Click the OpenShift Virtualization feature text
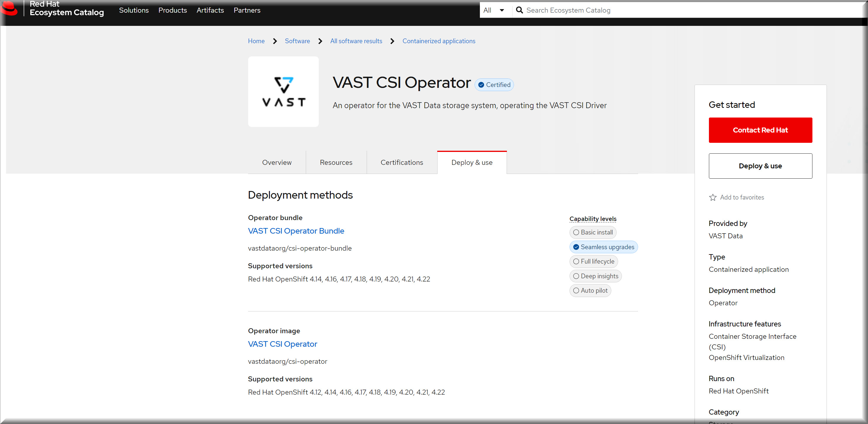The width and height of the screenshot is (868, 424). 746,358
